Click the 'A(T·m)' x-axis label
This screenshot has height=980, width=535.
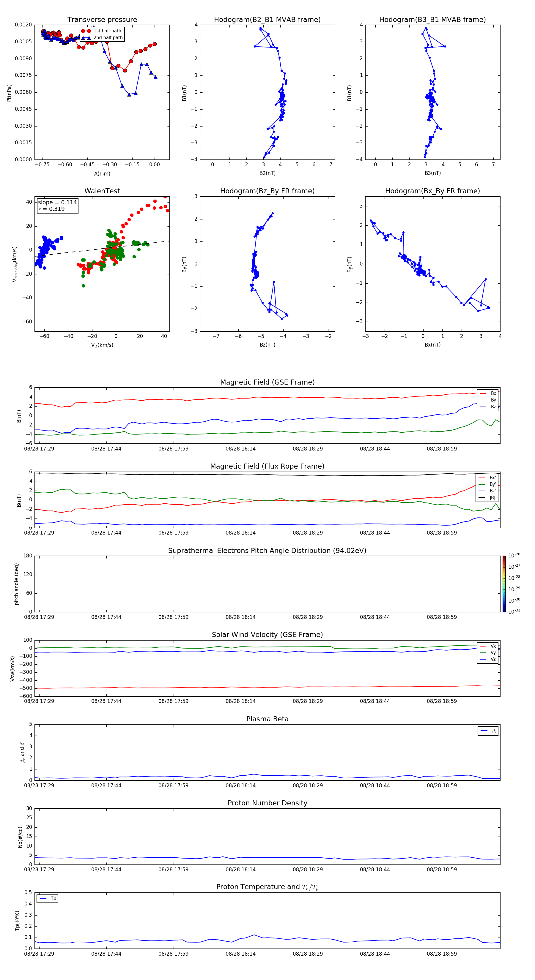click(x=102, y=173)
